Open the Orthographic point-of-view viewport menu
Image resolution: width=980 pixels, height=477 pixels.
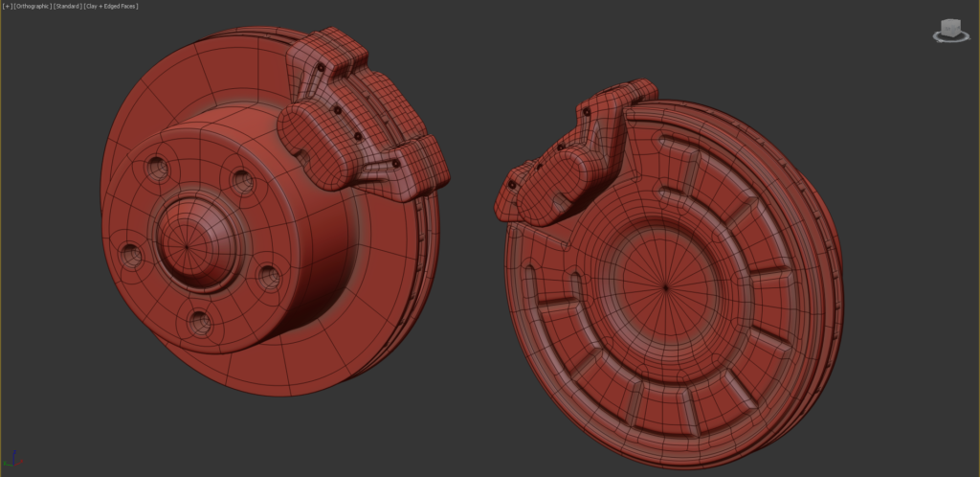pyautogui.click(x=33, y=7)
